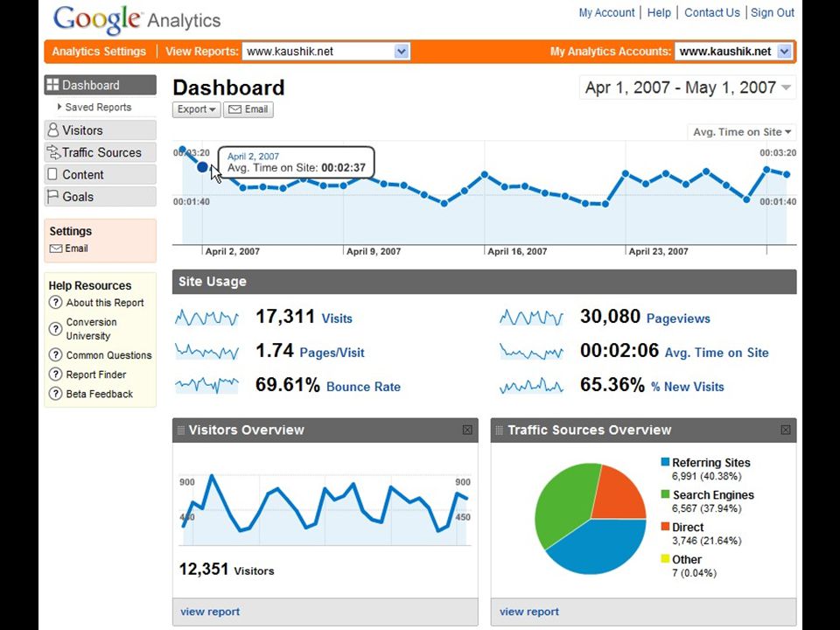The width and height of the screenshot is (840, 630).
Task: Open My Account link
Action: [x=606, y=12]
